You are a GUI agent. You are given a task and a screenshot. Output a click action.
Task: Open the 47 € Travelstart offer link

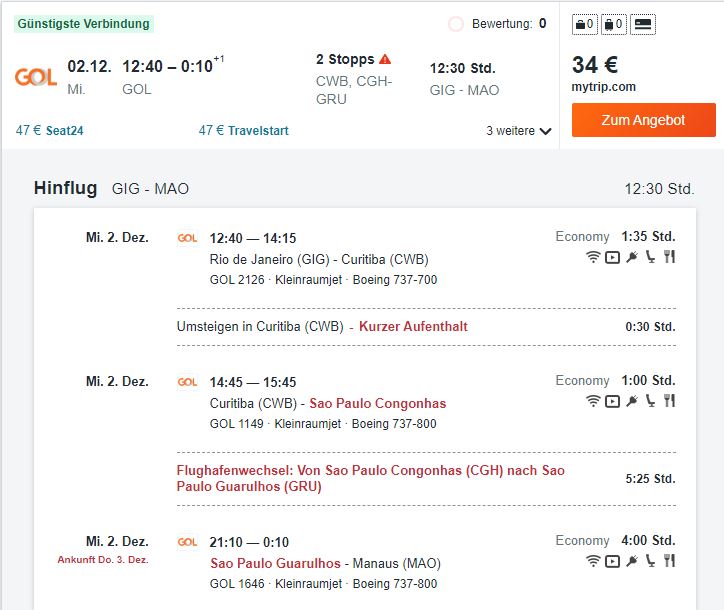[x=243, y=131]
